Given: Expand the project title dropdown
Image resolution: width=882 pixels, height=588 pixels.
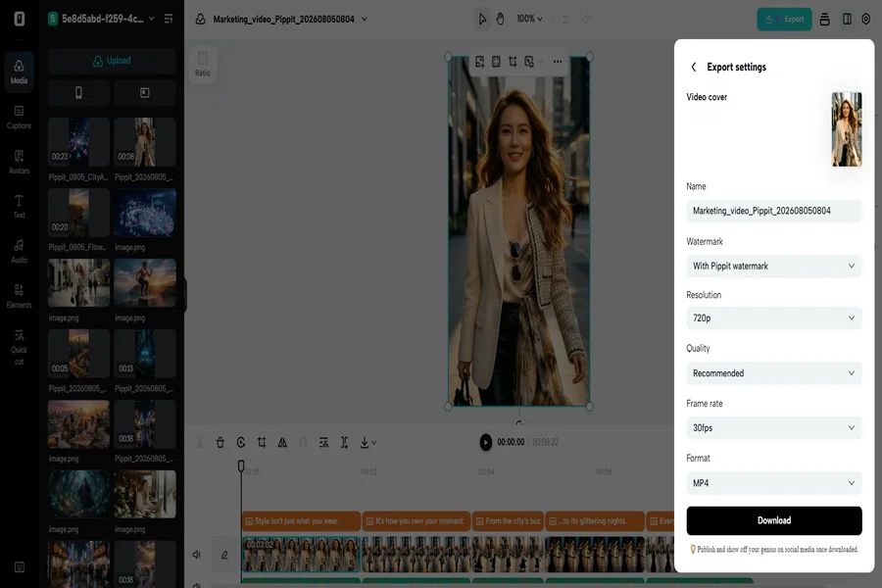Looking at the screenshot, I should point(364,20).
